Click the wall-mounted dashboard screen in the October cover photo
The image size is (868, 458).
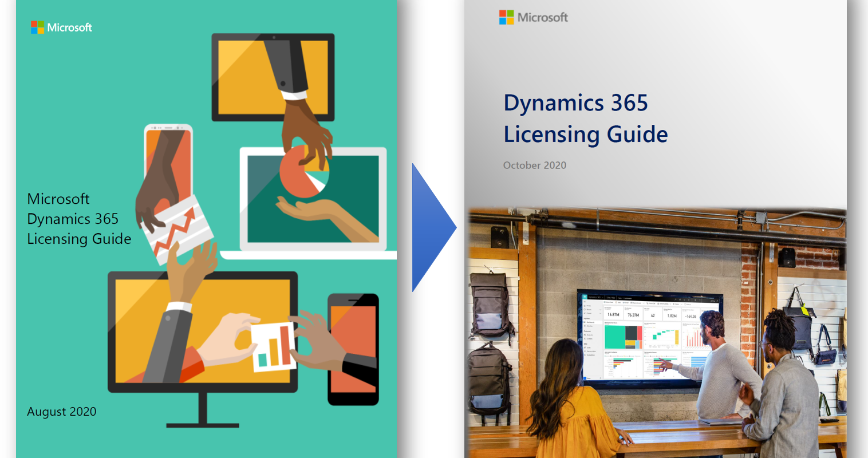pyautogui.click(x=650, y=338)
